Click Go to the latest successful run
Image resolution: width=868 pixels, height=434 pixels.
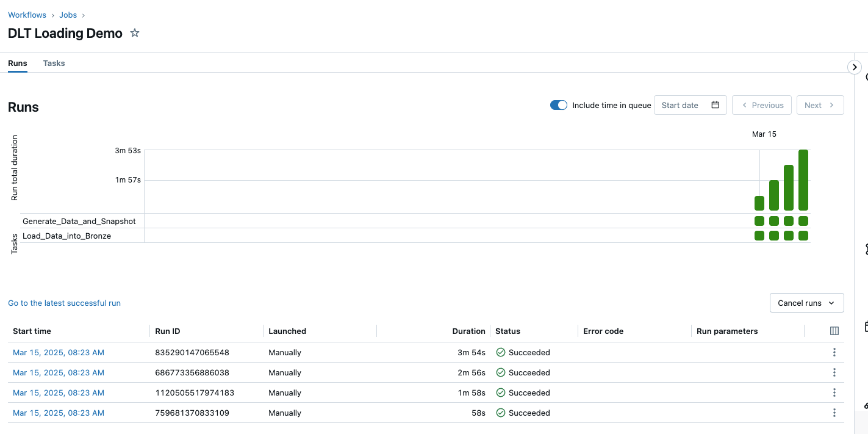point(64,303)
